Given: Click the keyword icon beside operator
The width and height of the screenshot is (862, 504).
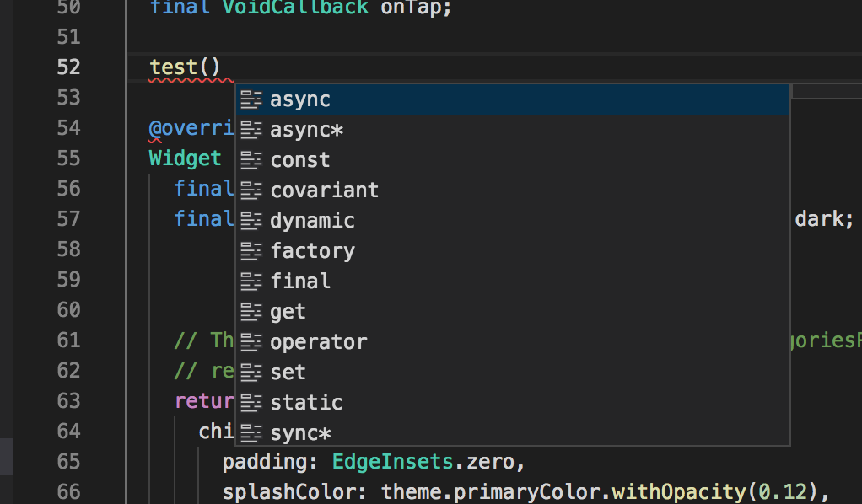Looking at the screenshot, I should [x=251, y=342].
